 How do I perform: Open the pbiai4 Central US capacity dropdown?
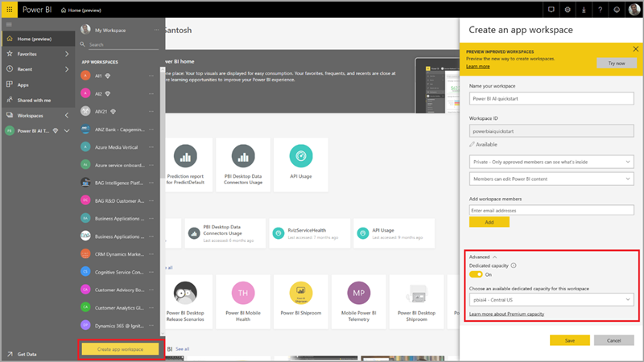tap(551, 300)
